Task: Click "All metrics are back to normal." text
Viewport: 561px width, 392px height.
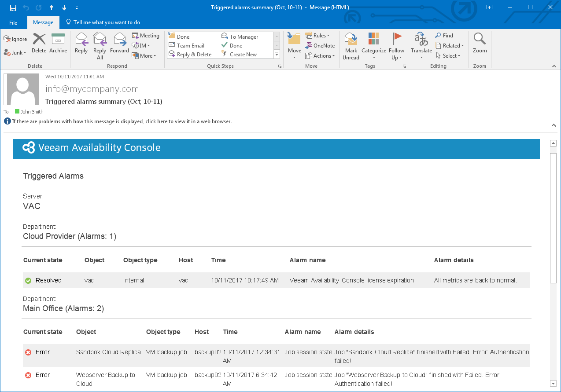Action: coord(476,280)
